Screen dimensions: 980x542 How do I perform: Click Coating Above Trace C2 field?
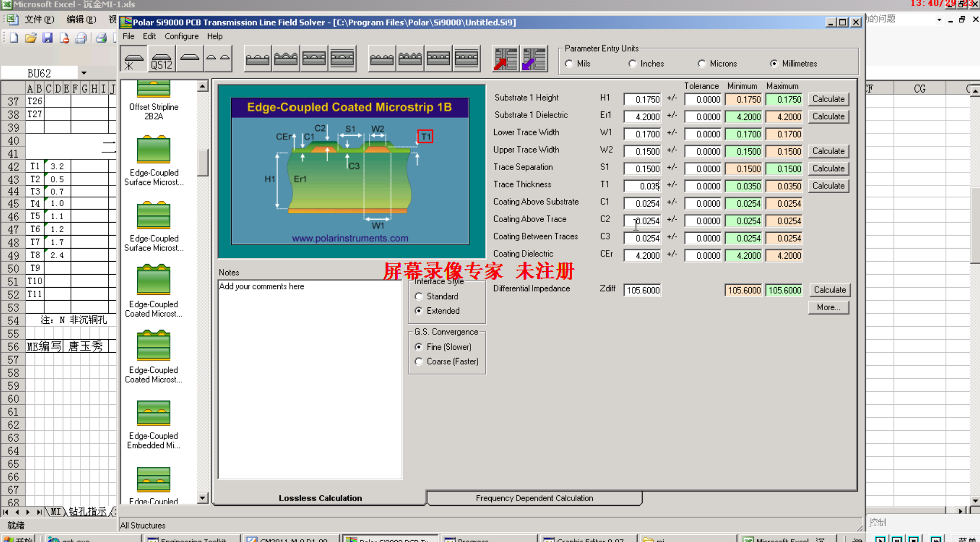(642, 221)
